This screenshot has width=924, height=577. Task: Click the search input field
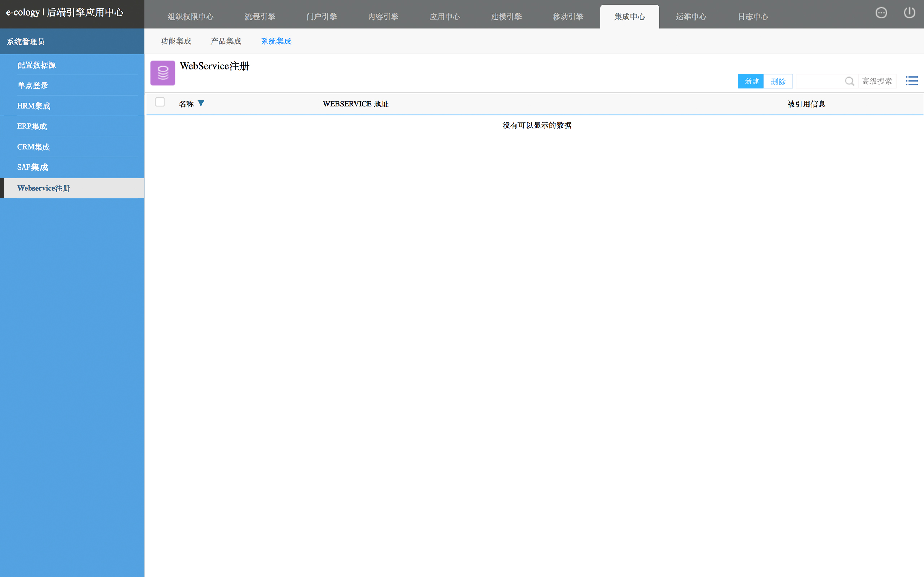820,81
